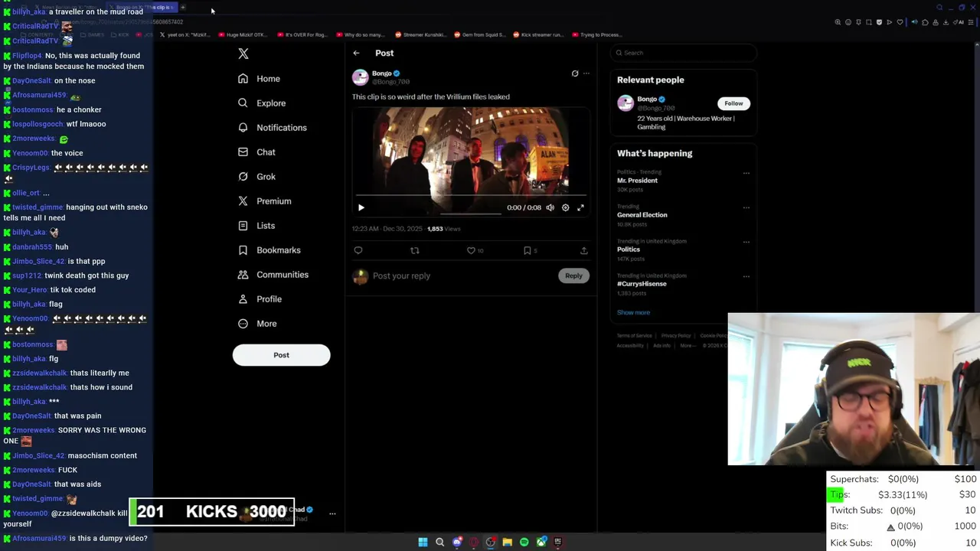Open options for General Election trend
Viewport: 980px width, 551px height.
[746, 207]
